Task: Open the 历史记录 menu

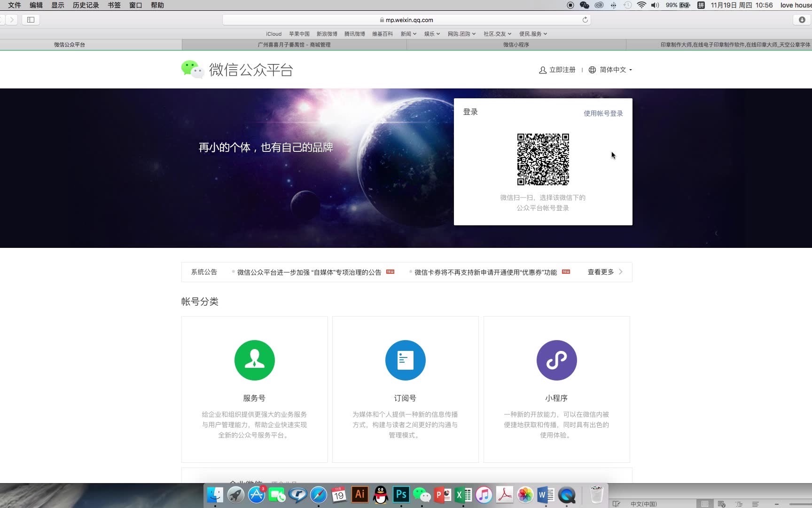Action: tap(86, 5)
